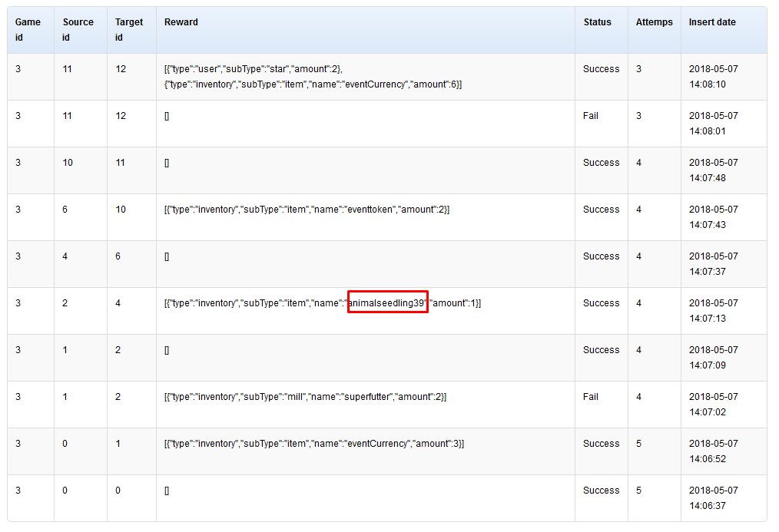
Task: Click the Reward column header
Action: [x=181, y=22]
